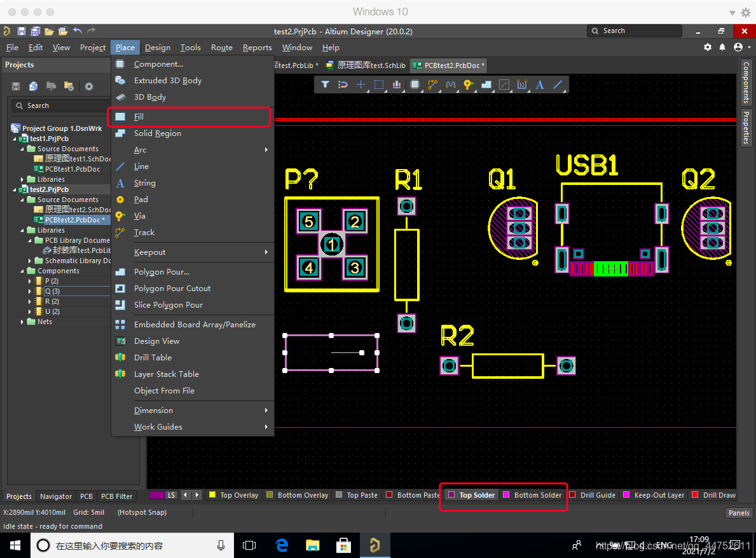Screen dimensions: 756x558
Task: Collapse the test2.PrjPcb project node
Action: click(x=15, y=189)
